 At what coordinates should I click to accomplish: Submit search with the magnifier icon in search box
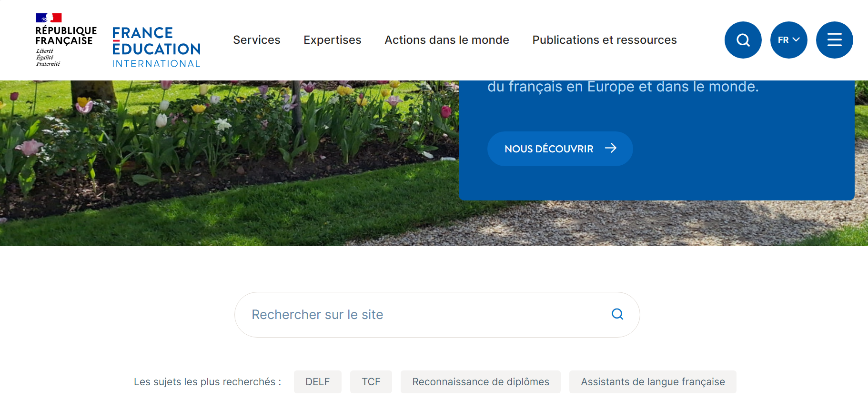[617, 314]
